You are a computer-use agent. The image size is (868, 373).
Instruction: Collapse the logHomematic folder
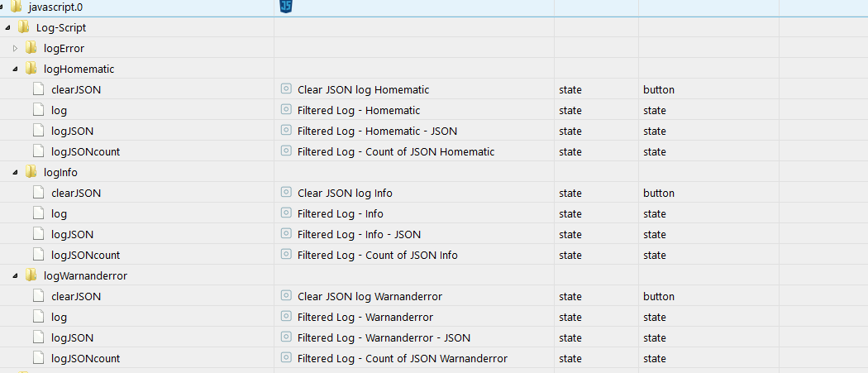coord(15,69)
